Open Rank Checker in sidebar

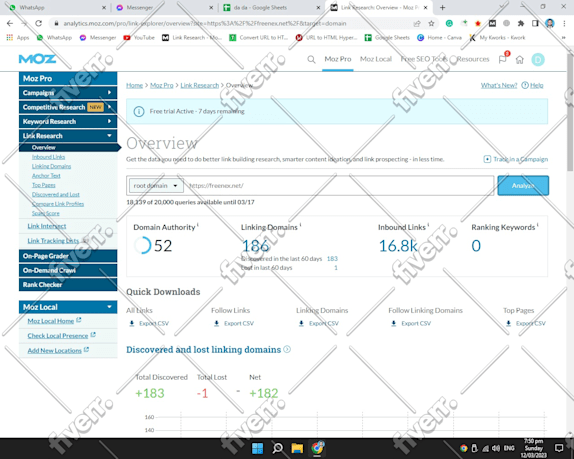[x=68, y=284]
